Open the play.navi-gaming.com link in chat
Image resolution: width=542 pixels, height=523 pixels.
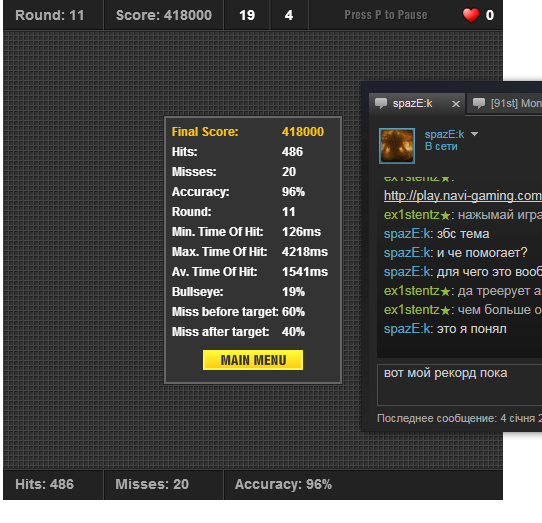click(x=463, y=196)
